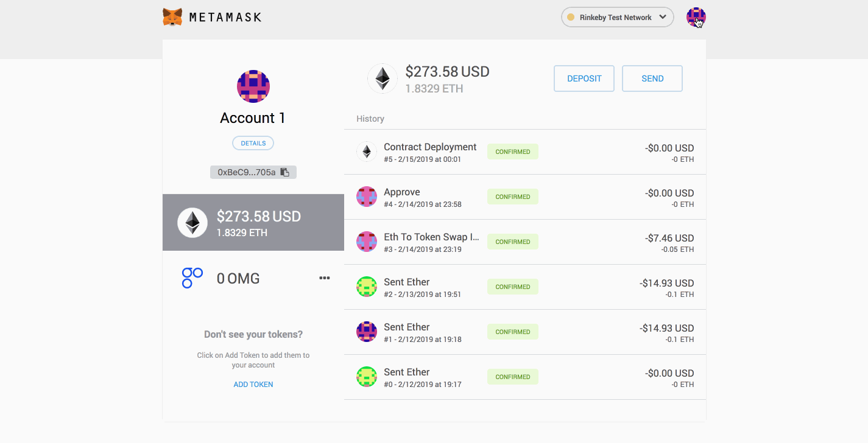
Task: Click the OMG token logo icon
Action: pyautogui.click(x=192, y=278)
